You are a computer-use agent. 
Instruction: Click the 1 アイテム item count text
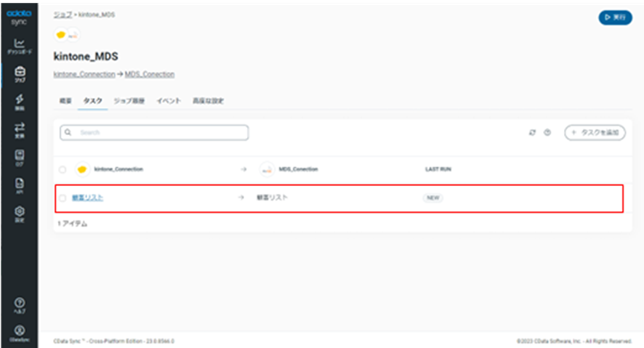coord(72,224)
